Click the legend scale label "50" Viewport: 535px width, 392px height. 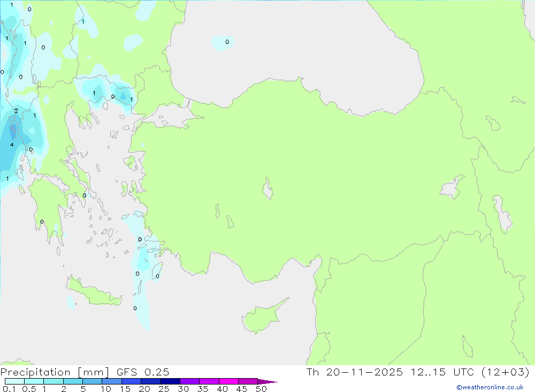[261, 389]
